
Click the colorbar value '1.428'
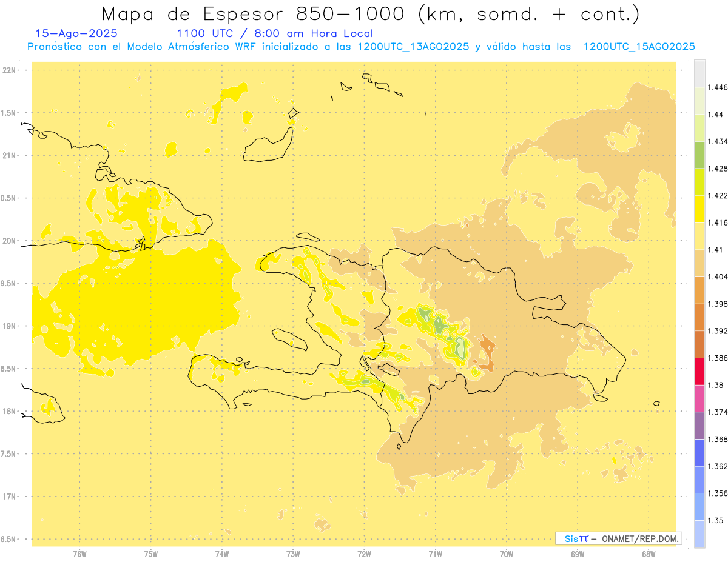719,169
